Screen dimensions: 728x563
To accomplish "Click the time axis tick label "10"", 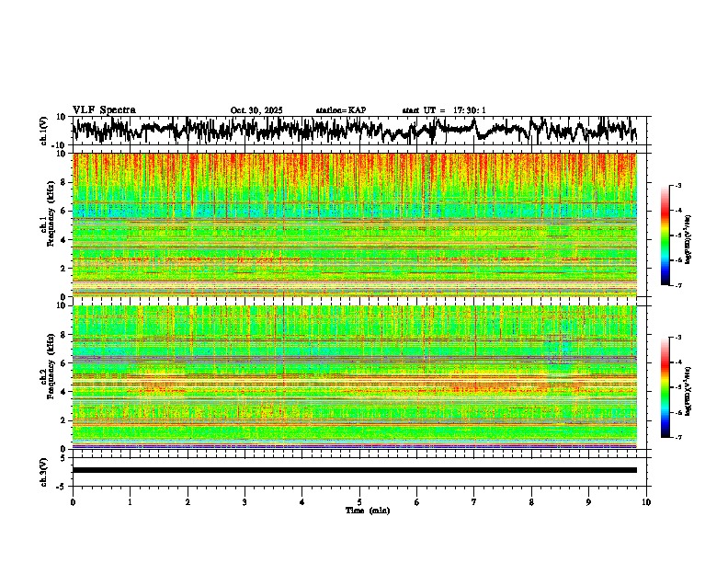I will coord(646,502).
